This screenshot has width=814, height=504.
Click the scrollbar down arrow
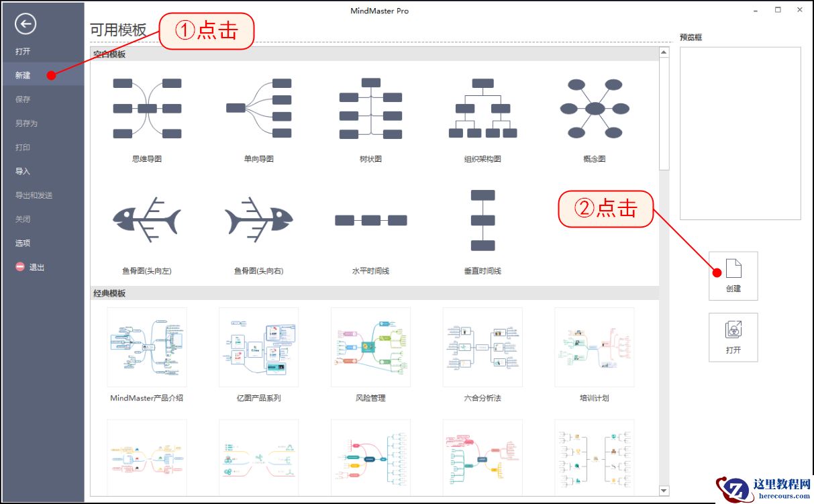(x=664, y=490)
